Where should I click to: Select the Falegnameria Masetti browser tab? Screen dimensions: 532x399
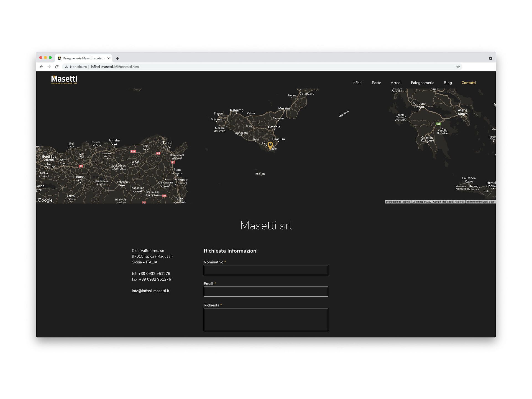coord(83,58)
